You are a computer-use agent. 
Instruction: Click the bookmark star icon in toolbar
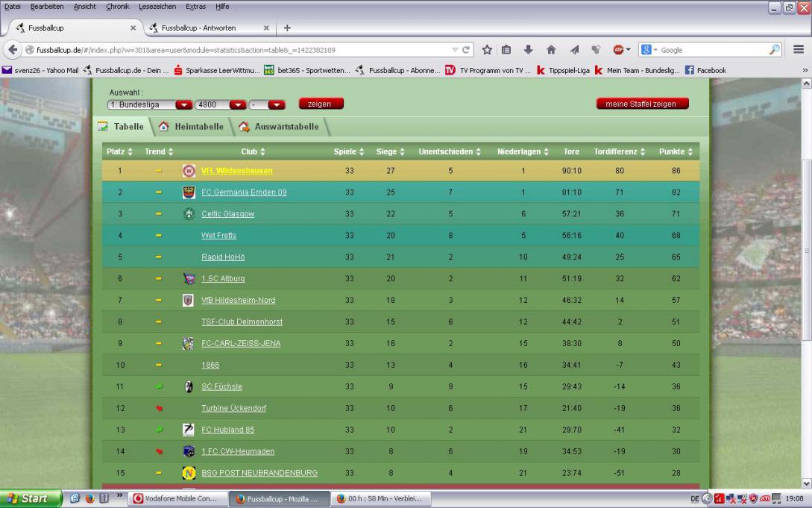click(487, 50)
